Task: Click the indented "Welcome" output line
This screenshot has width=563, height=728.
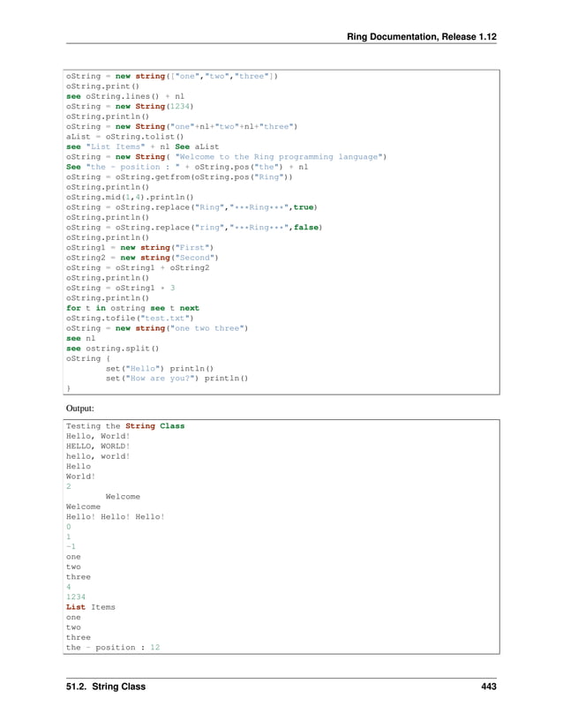Action: point(123,497)
